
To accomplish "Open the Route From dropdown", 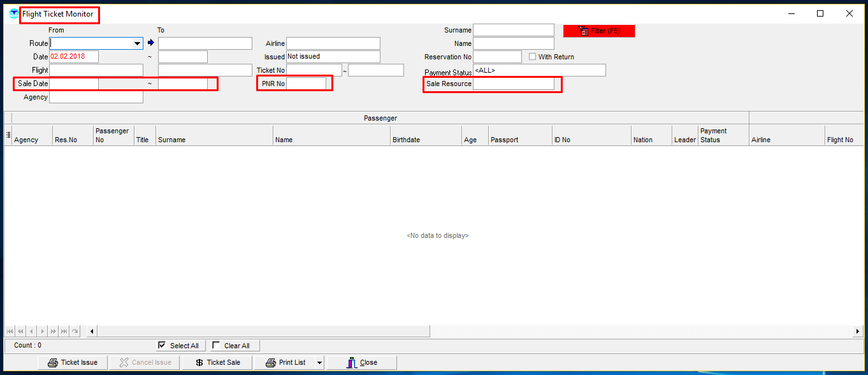I will tap(137, 43).
